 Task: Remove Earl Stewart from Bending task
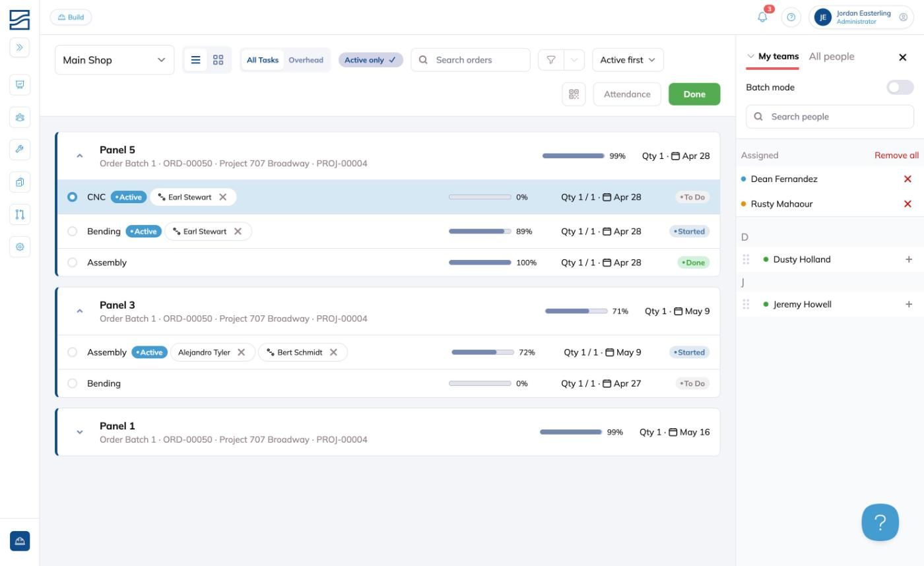pos(238,232)
